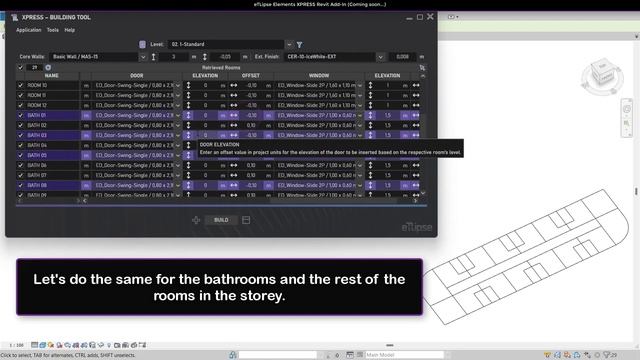This screenshot has height=360, width=640.
Task: Click the Main Model field in the Revit status bar
Action: [x=404, y=355]
